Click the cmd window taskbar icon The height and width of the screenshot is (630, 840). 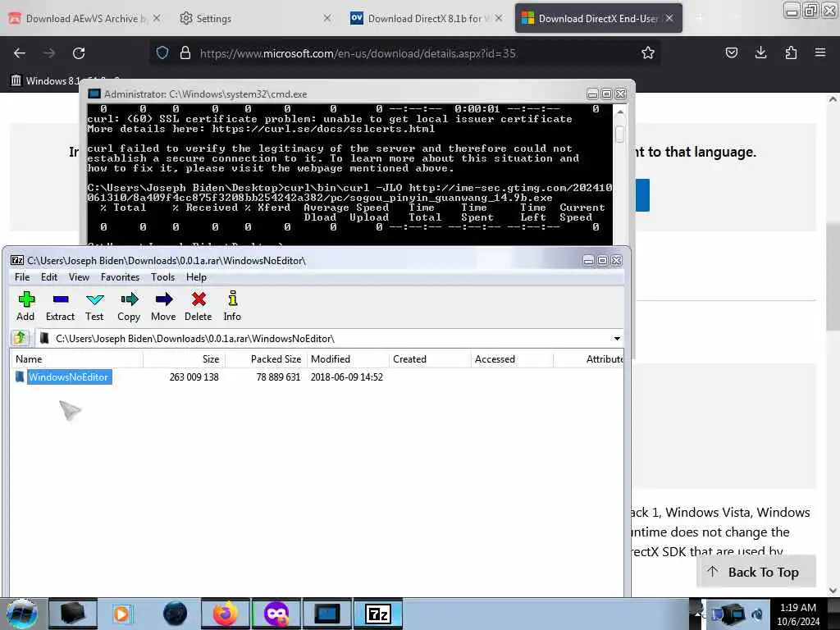(x=326, y=614)
